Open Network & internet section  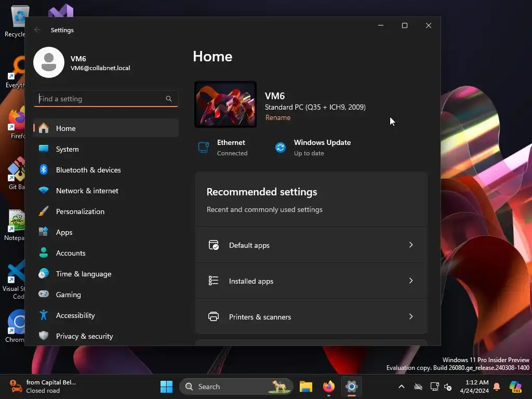[x=106, y=190]
